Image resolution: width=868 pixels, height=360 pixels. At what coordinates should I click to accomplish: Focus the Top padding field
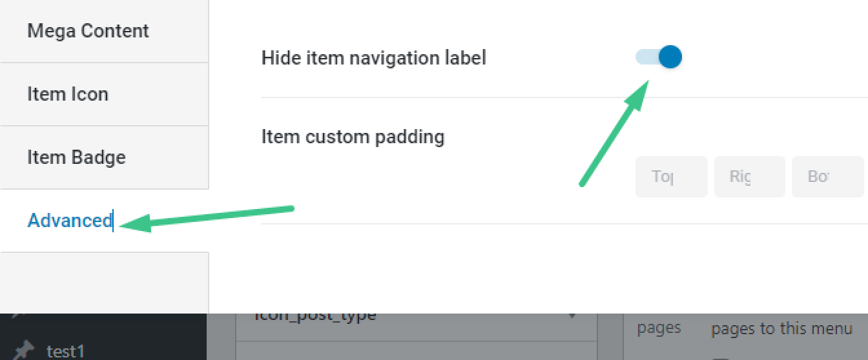(672, 176)
